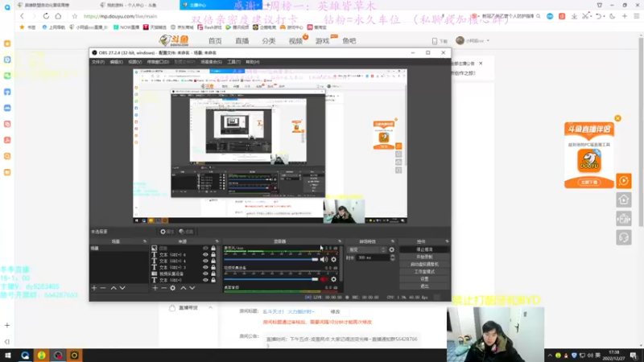
Task: Go to 首页 on Douyu navigation
Action: coord(215,41)
